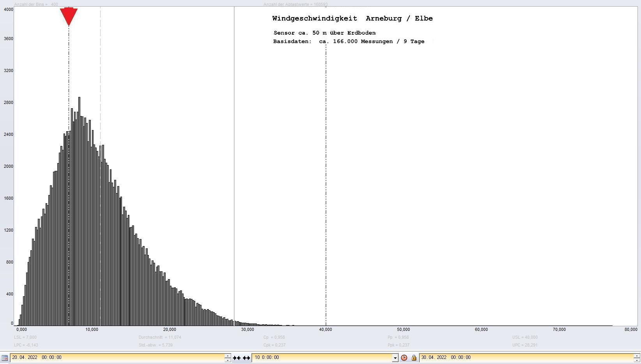Image resolution: width=641 pixels, height=364 pixels.
Task: Click the chart title Windgeschwindigkeit Arneburg / Elbe
Action: (352, 18)
